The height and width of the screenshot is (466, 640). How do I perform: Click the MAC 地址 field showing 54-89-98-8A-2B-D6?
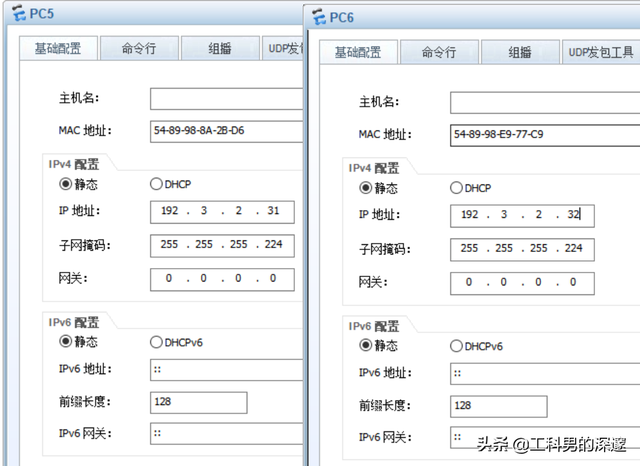[227, 131]
